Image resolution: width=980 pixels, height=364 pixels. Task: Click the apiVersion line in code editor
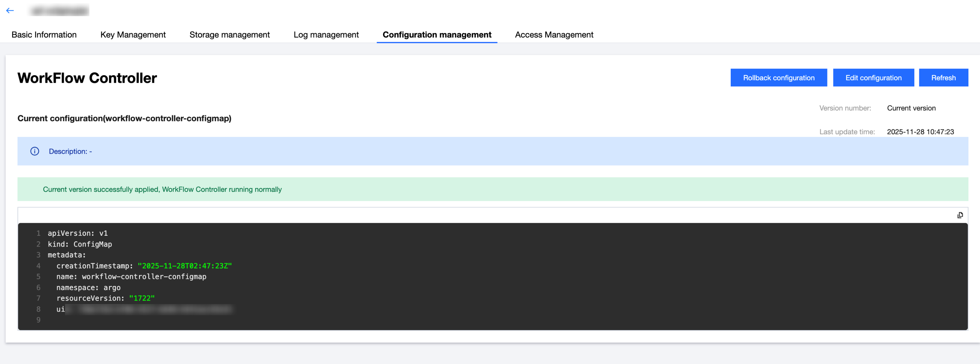tap(78, 233)
